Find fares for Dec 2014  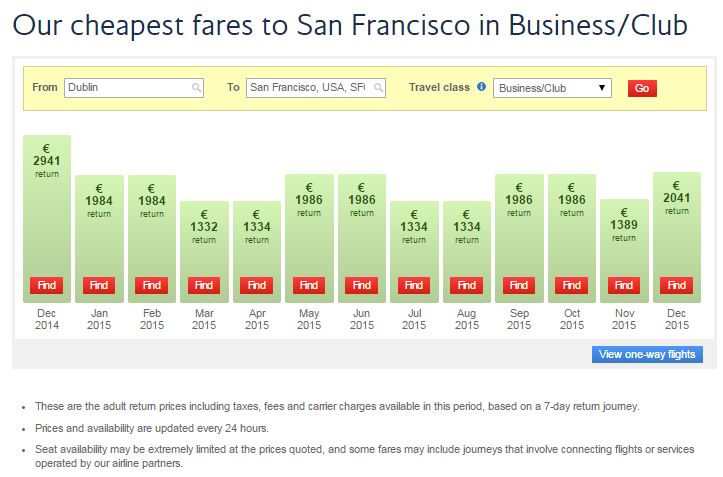[x=46, y=285]
